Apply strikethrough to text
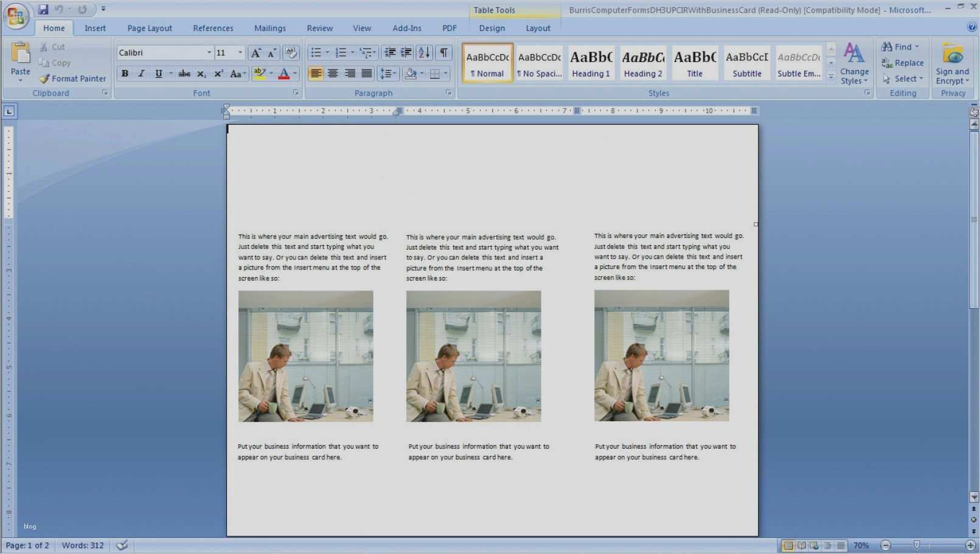The image size is (980, 554). coord(184,73)
